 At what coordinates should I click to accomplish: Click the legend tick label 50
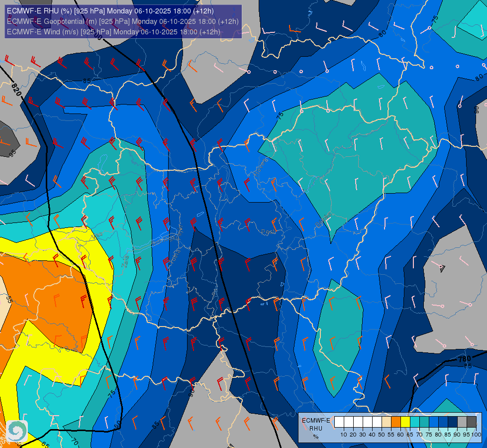point(382,435)
